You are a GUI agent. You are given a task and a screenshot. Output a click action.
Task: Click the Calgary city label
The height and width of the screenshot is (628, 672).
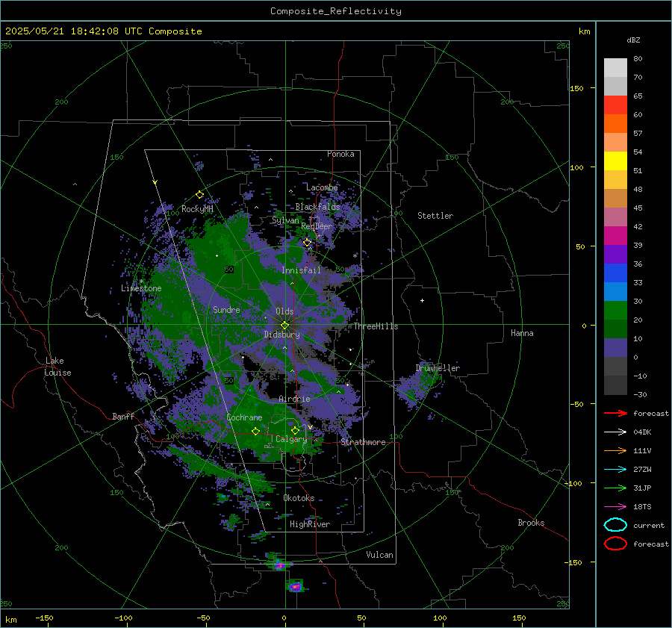point(291,439)
